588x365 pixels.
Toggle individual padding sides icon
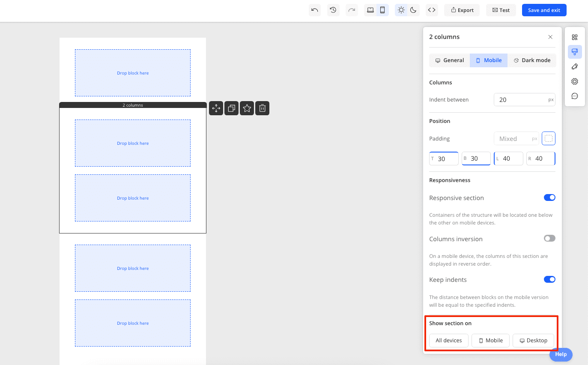549,138
